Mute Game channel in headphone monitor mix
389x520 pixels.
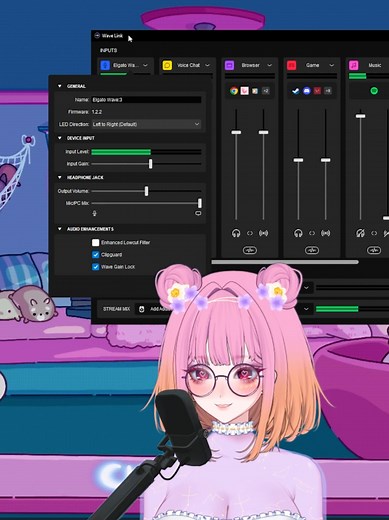coord(298,233)
